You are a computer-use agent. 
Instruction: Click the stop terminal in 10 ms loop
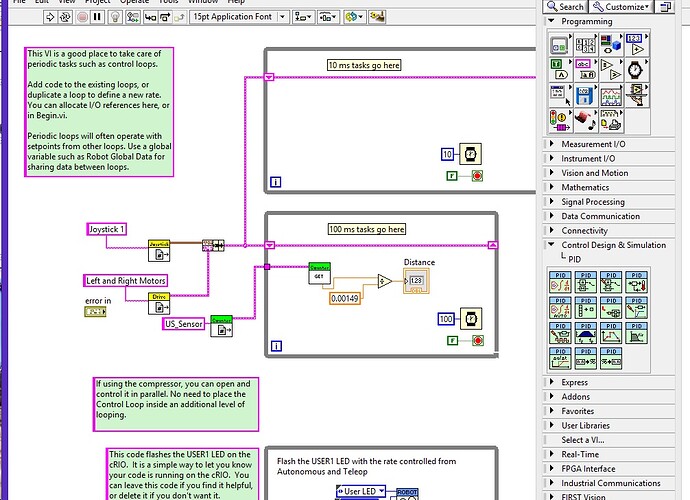477,176
